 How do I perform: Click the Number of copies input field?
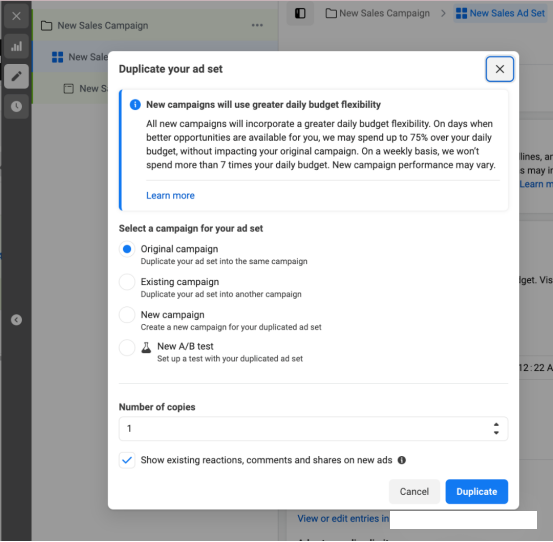coord(313,428)
